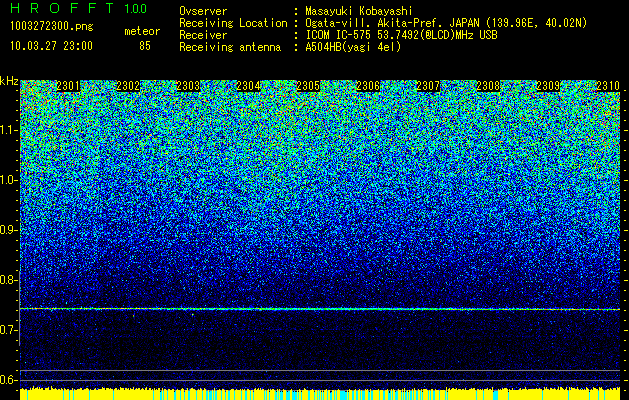The height and width of the screenshot is (400, 629).
Task: Click the Receiving Location label
Action: 233,23
